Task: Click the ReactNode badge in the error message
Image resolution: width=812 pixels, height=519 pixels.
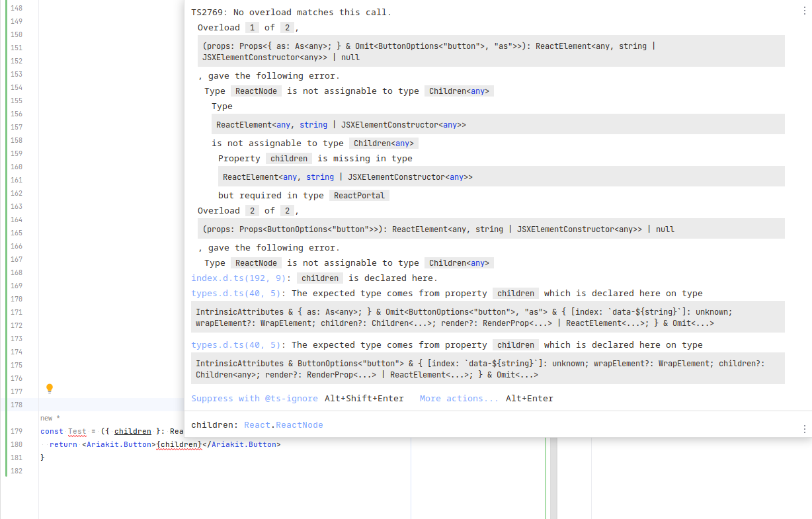Action: pos(256,91)
